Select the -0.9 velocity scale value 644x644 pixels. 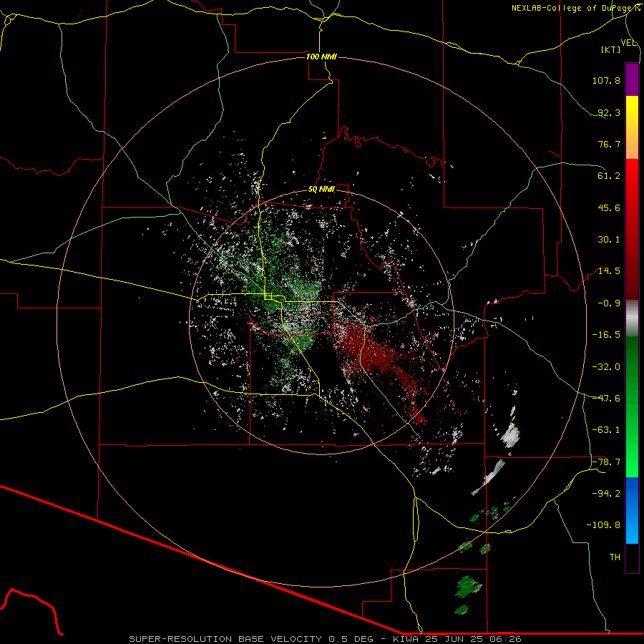pos(609,303)
